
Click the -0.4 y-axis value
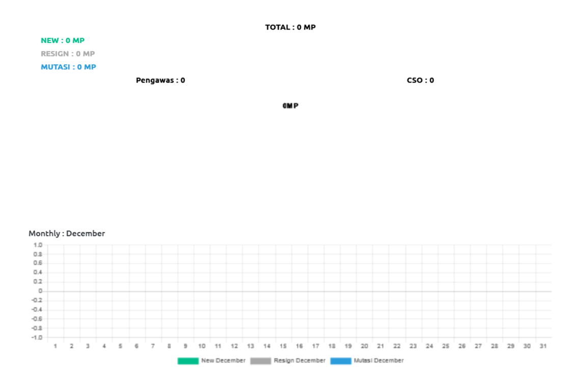(37, 310)
